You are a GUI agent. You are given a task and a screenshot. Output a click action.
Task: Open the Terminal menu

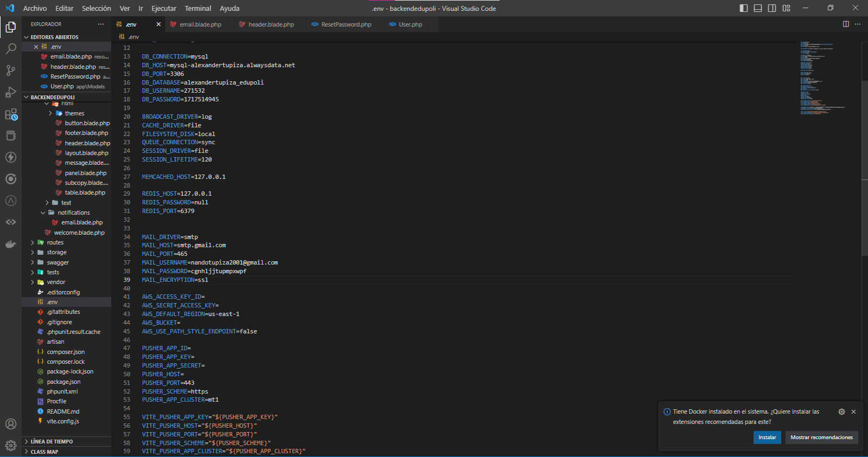[198, 8]
